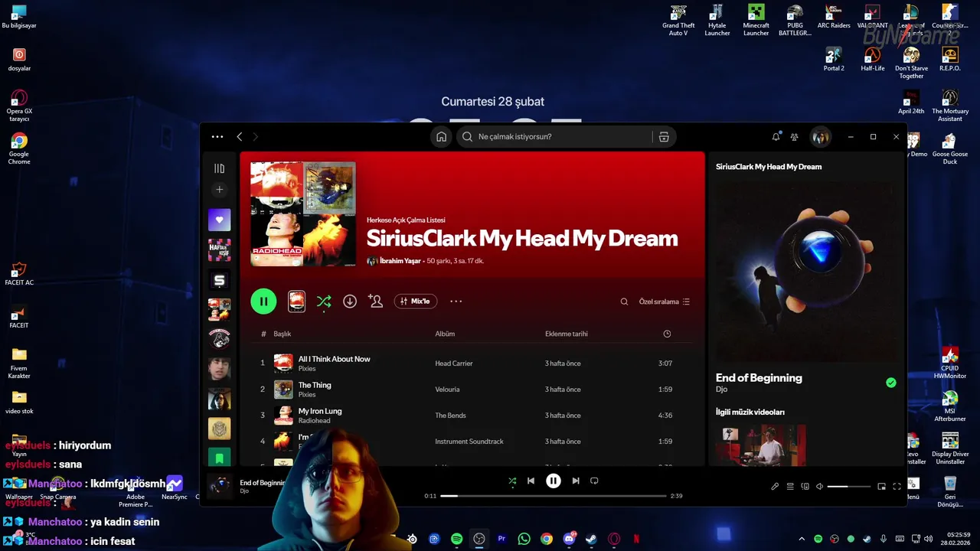Screen dimensions: 980x551
Task: Toggle shuffle in player bar
Action: click(x=512, y=481)
